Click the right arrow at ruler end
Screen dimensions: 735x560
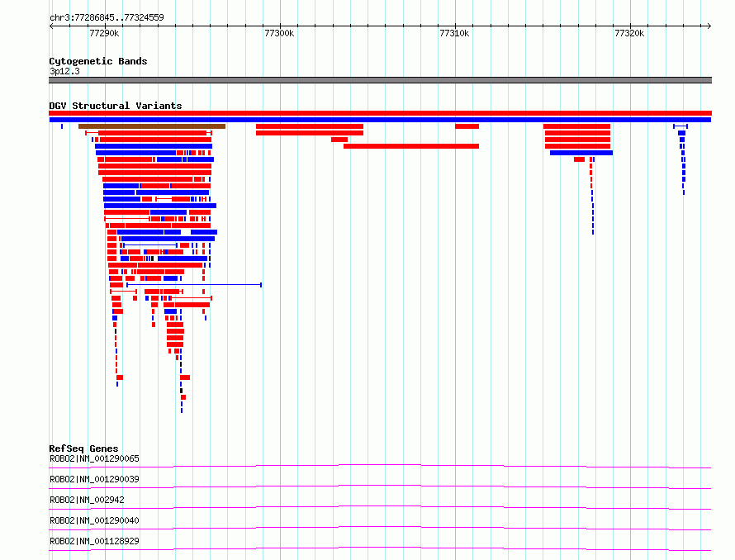(x=709, y=26)
